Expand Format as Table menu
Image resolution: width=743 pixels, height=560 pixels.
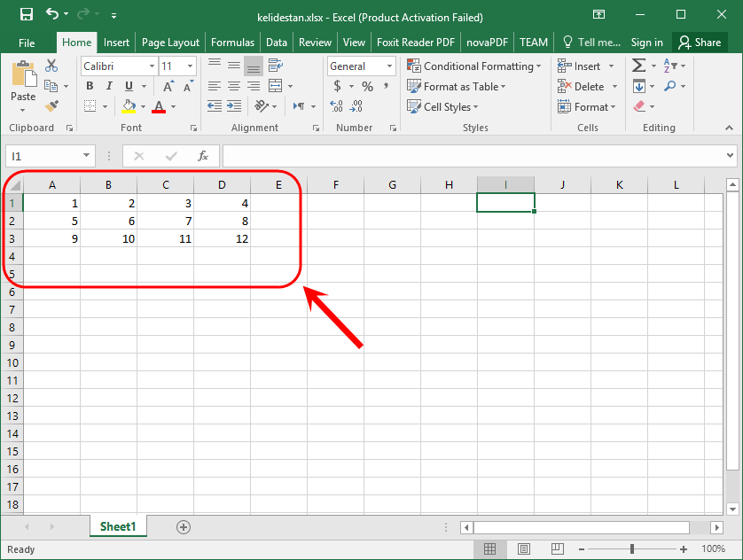(457, 86)
